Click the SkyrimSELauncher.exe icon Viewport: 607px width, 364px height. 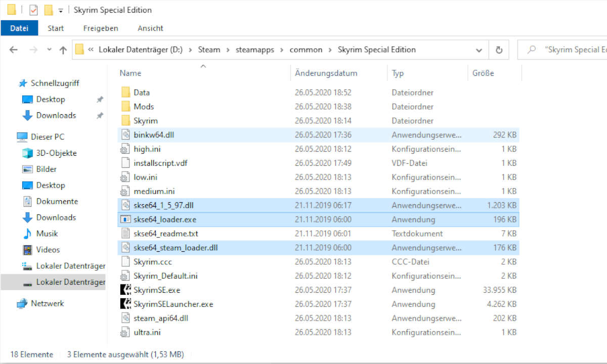click(x=125, y=304)
